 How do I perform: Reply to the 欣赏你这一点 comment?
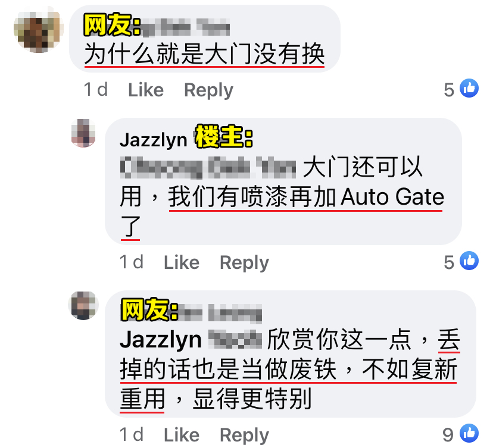pyautogui.click(x=244, y=436)
